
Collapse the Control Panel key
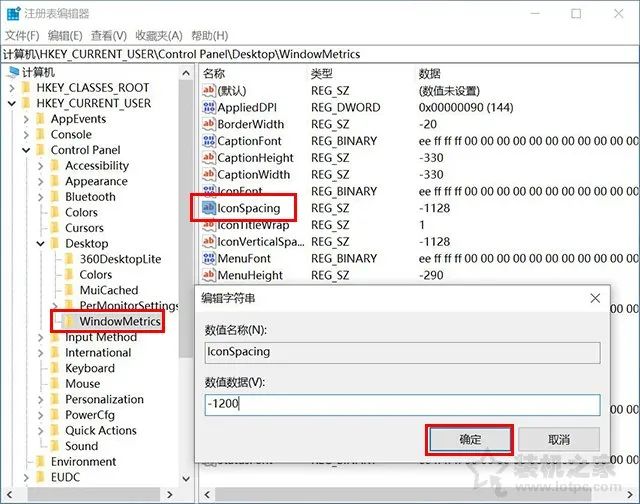(x=26, y=150)
